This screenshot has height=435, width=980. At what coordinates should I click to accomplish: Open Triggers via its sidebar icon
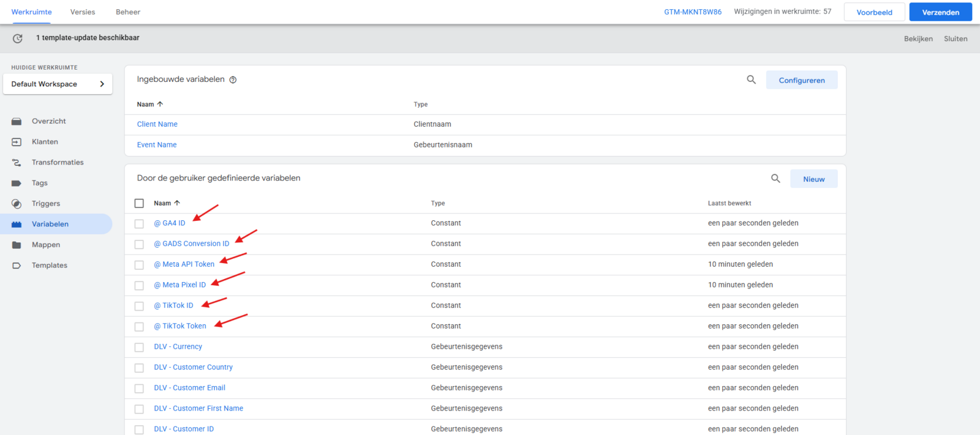17,204
